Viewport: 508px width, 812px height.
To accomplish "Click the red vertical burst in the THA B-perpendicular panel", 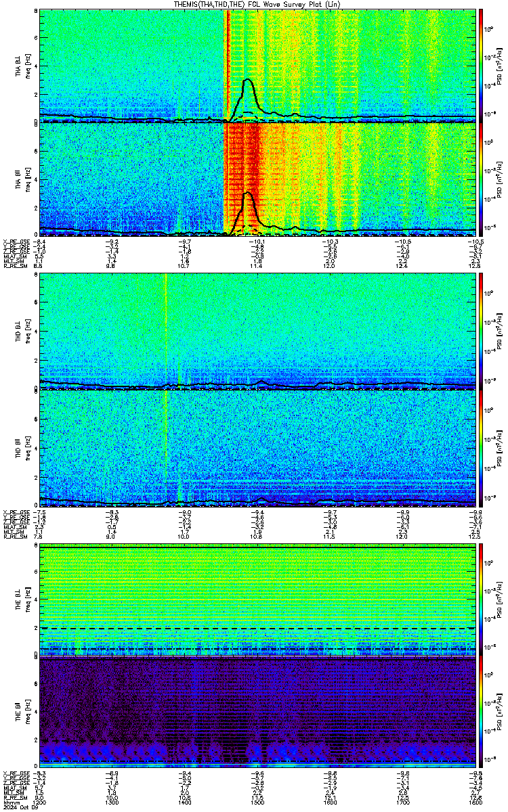I will [x=227, y=66].
